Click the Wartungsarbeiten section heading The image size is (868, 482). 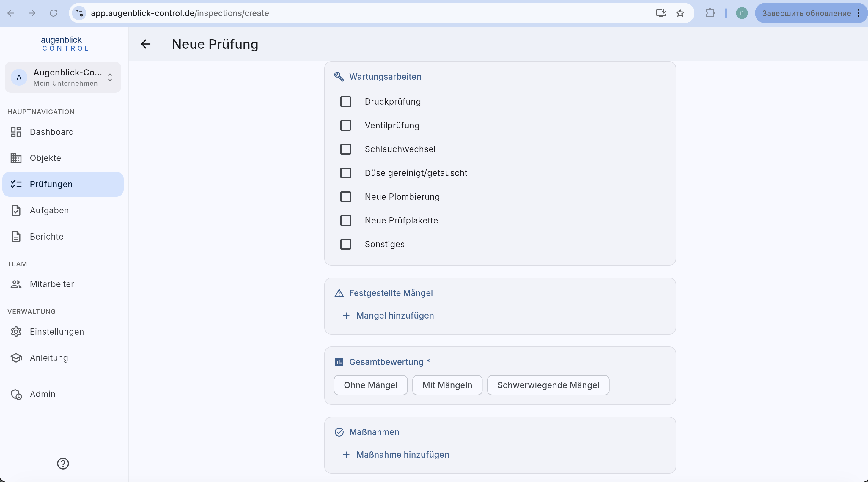385,77
